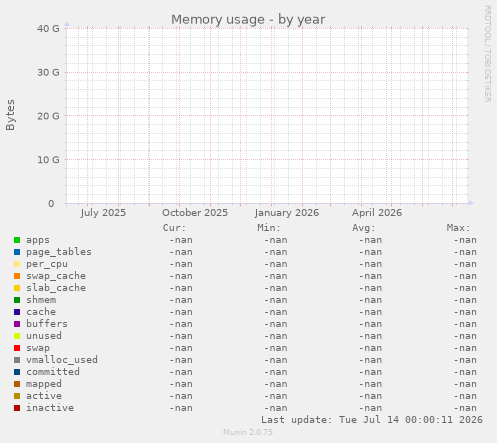Click the '40 G' axis value
The width and height of the screenshot is (497, 443).
[x=48, y=29]
